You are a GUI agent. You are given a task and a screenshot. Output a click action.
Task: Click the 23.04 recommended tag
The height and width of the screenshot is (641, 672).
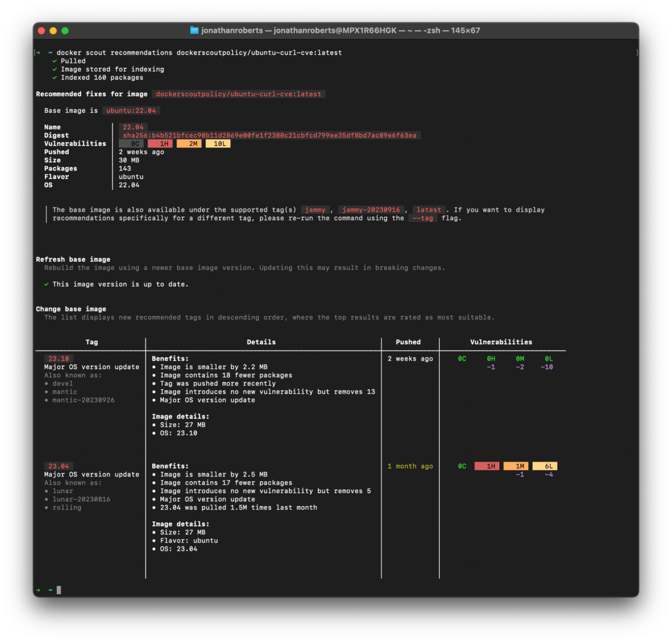pyautogui.click(x=58, y=466)
